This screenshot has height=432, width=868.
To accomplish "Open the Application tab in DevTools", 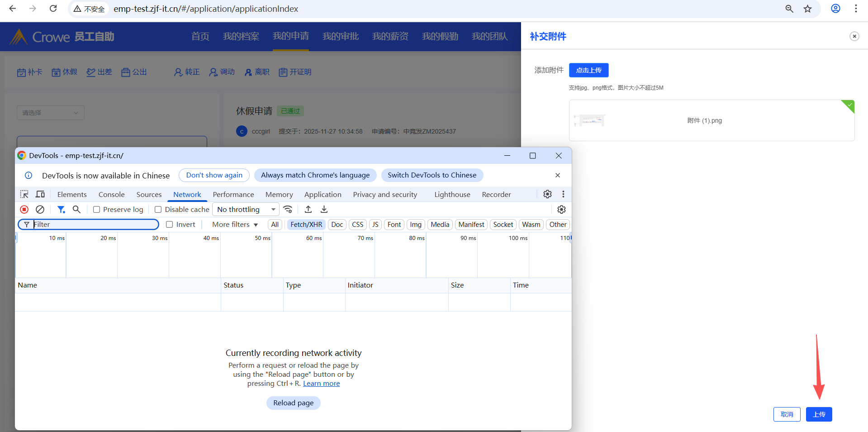I will [x=323, y=194].
